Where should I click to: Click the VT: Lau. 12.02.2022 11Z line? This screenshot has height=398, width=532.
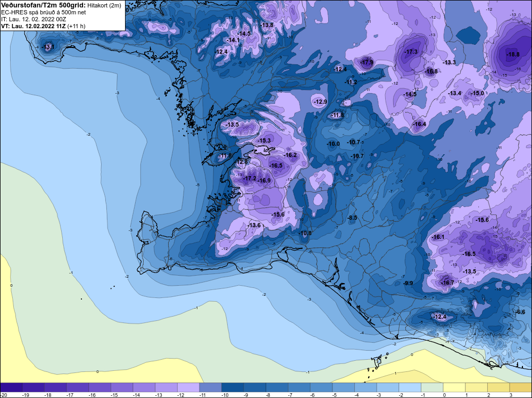[x=44, y=26]
